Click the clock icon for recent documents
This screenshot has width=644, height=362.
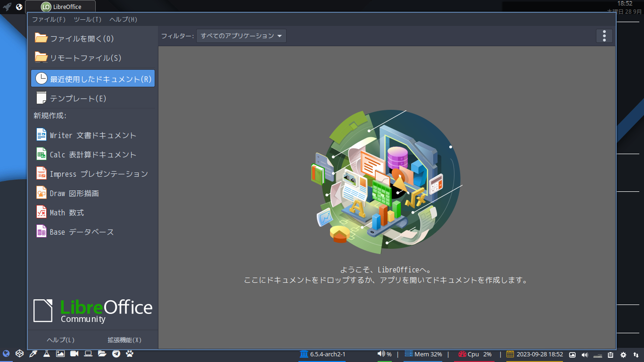pyautogui.click(x=41, y=79)
